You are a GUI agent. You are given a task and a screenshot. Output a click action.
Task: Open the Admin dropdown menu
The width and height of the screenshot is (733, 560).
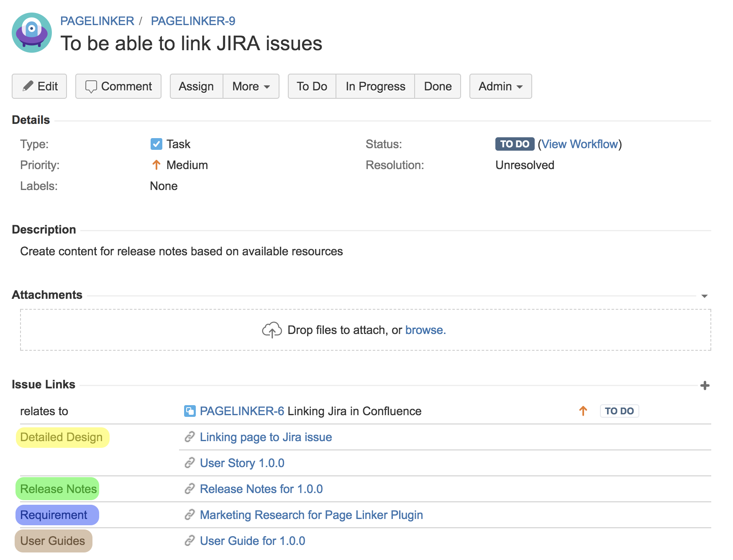[x=500, y=86]
